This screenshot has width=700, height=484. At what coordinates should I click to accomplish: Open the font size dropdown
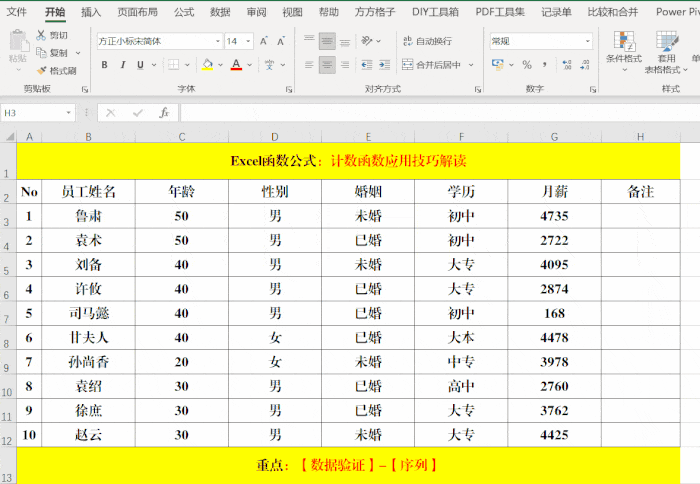point(248,42)
